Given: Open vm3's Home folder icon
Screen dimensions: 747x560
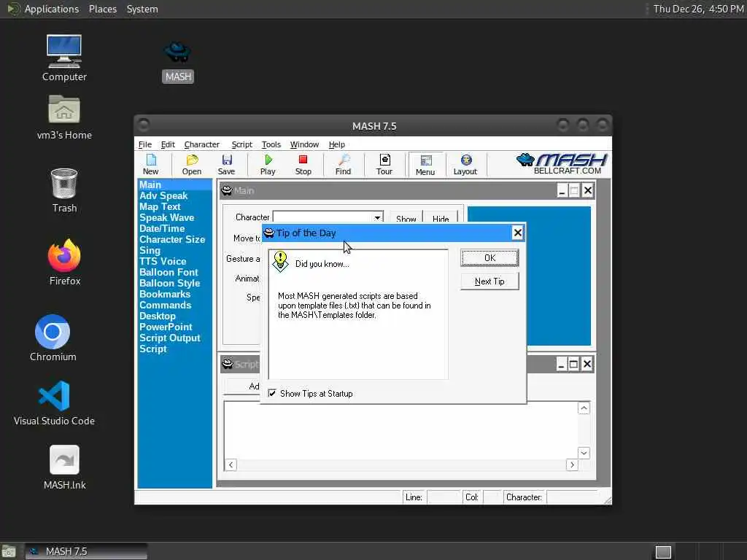Looking at the screenshot, I should click(64, 117).
